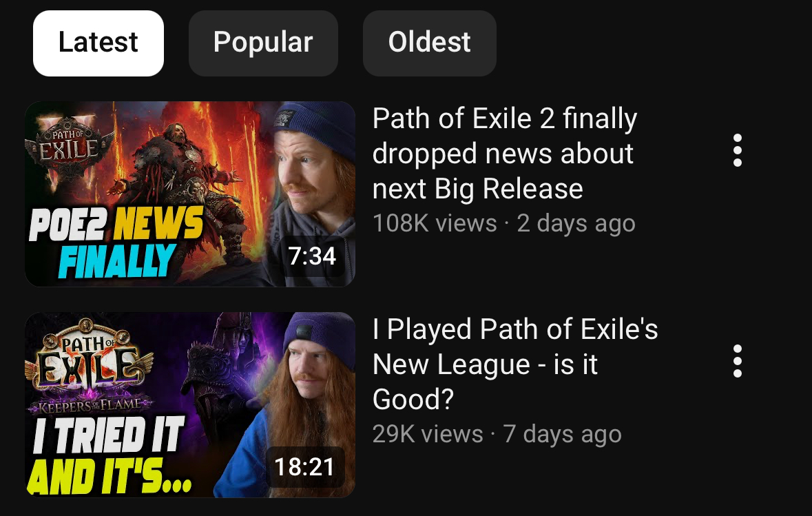Viewport: 812px width, 516px height.
Task: Open options menu for Path of Exile 2 video
Action: click(x=738, y=150)
